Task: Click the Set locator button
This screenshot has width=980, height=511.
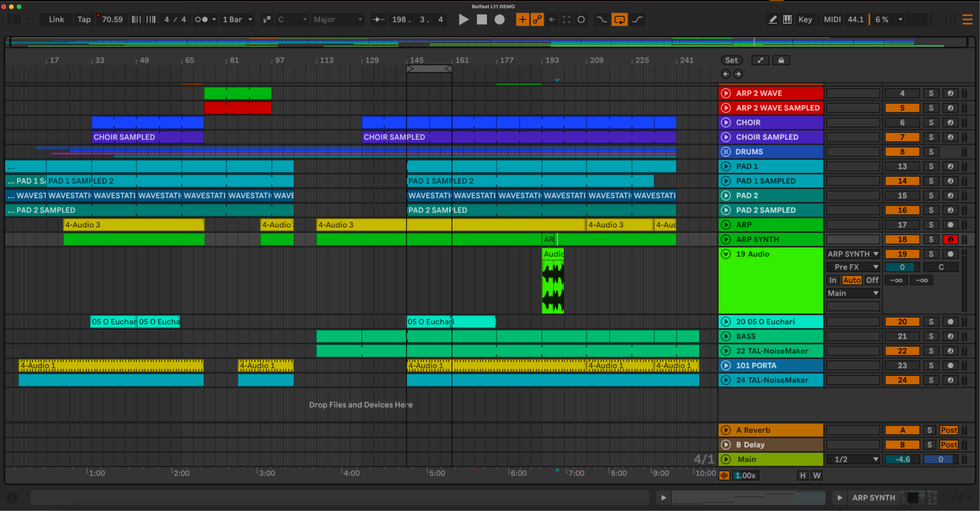Action: (731, 60)
